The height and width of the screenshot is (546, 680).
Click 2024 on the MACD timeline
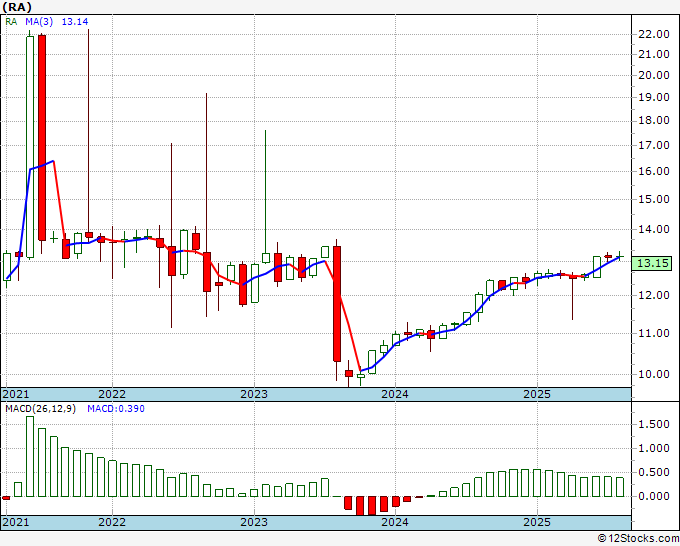pyautogui.click(x=395, y=522)
